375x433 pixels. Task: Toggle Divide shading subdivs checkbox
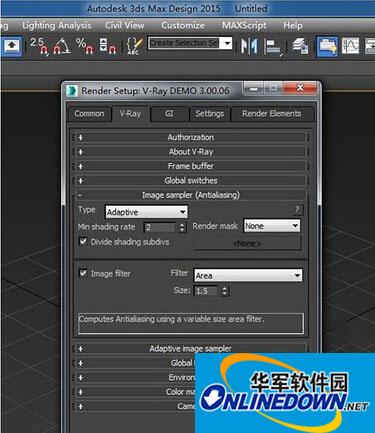(83, 241)
